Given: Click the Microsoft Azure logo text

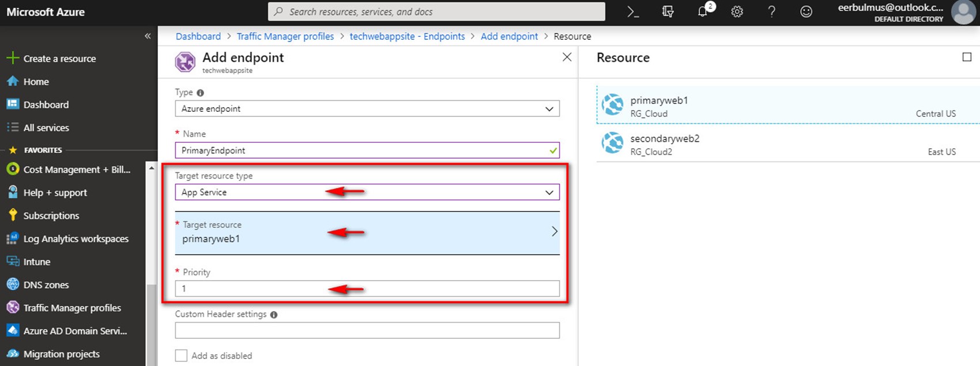Looking at the screenshot, I should pyautogui.click(x=46, y=12).
